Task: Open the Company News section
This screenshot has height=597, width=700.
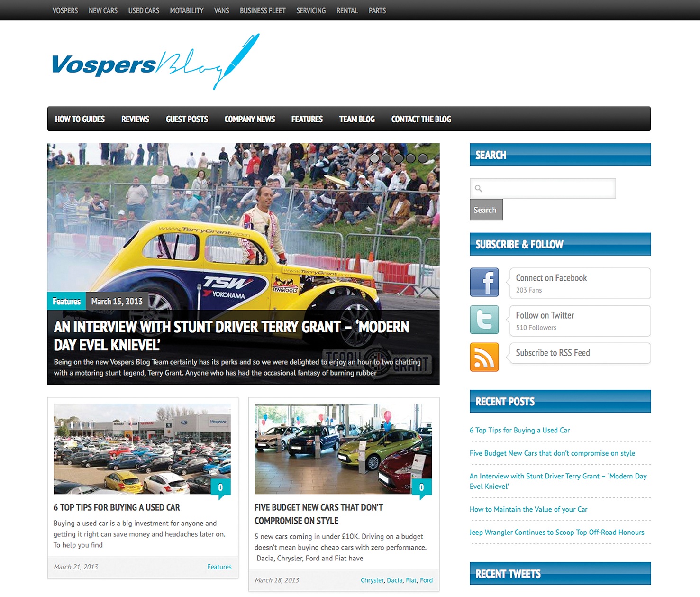Action: tap(250, 119)
